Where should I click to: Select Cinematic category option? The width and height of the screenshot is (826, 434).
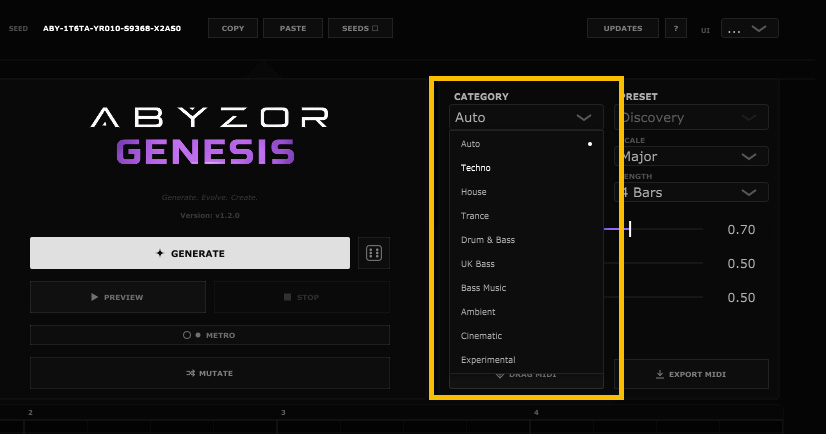526,336
